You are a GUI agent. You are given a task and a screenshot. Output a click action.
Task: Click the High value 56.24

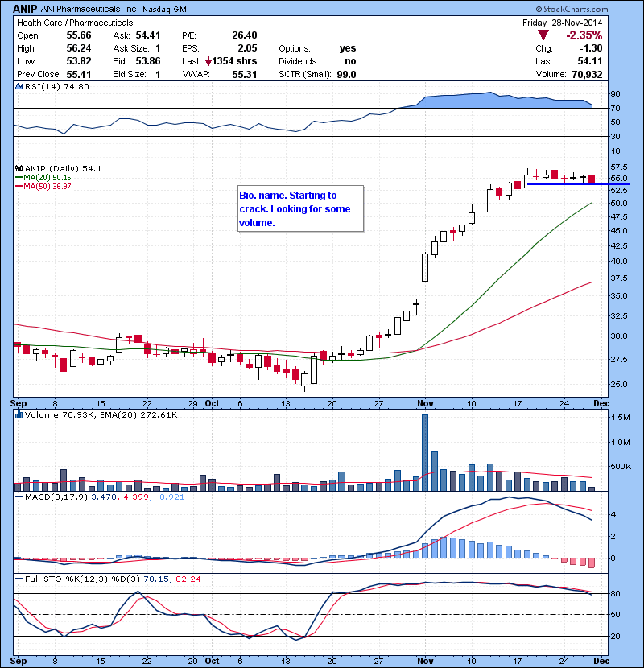click(x=79, y=48)
